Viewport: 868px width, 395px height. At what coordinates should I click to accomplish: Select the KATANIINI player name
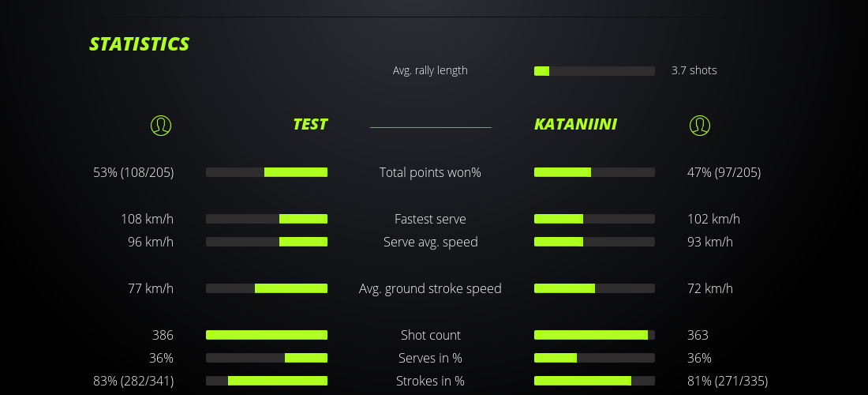point(575,124)
